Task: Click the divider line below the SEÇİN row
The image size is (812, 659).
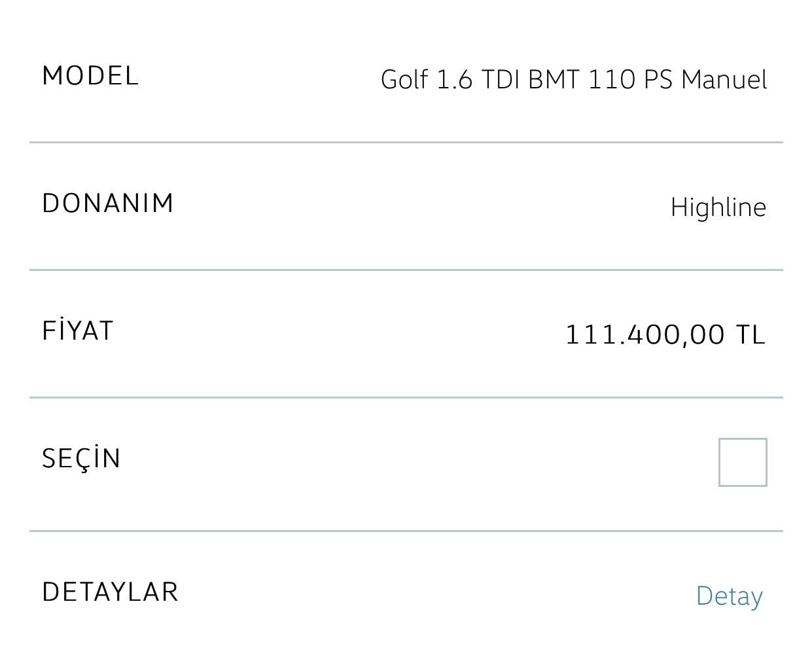Action: [x=406, y=531]
